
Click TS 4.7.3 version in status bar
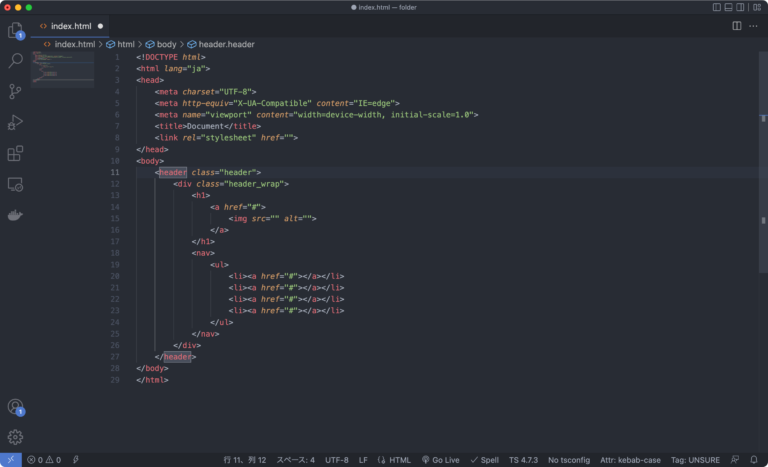tap(523, 460)
